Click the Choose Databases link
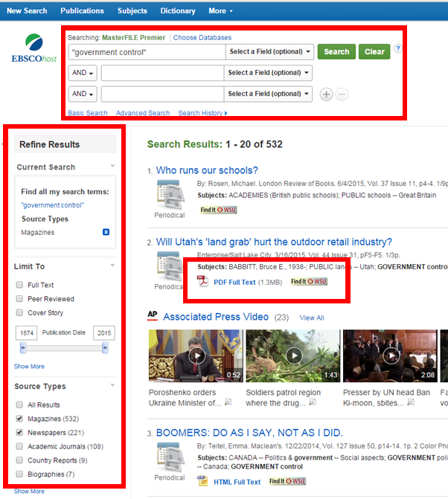Screen dimensions: 448x499 coord(202,37)
